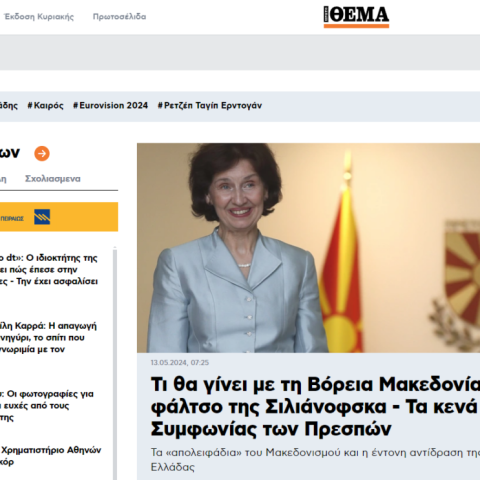Screen dimensions: 480x480
Task: Open sidebar story about Ο ιδιοκτήτης της
Action: coord(49,269)
